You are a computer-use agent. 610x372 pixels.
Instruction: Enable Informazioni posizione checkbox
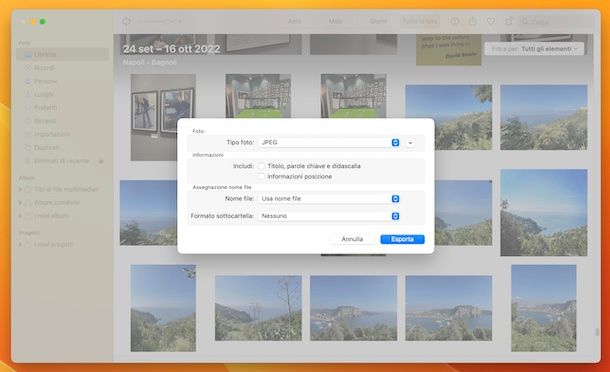pyautogui.click(x=261, y=177)
